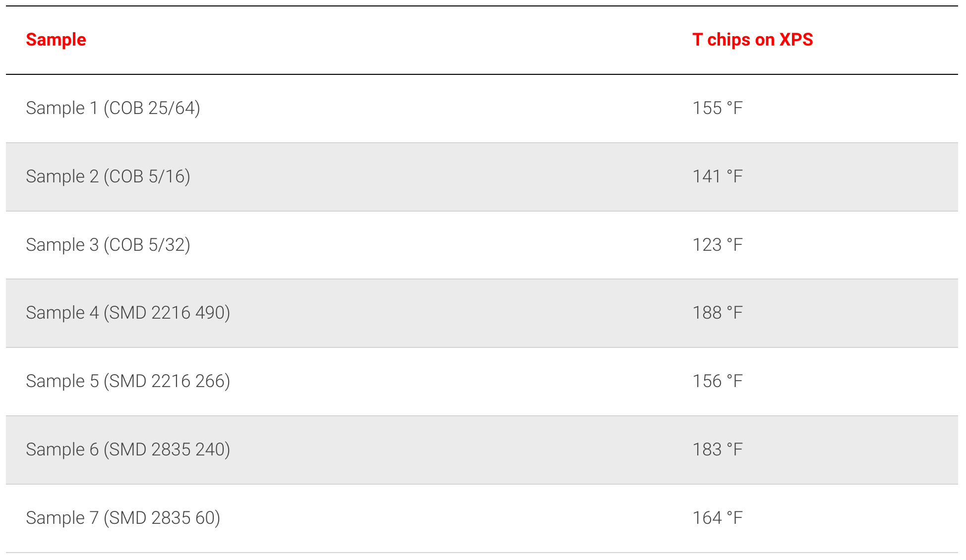Select Sample 7 (SMD 2835 60) cell
Screen dimensions: 966x560
coord(123,518)
